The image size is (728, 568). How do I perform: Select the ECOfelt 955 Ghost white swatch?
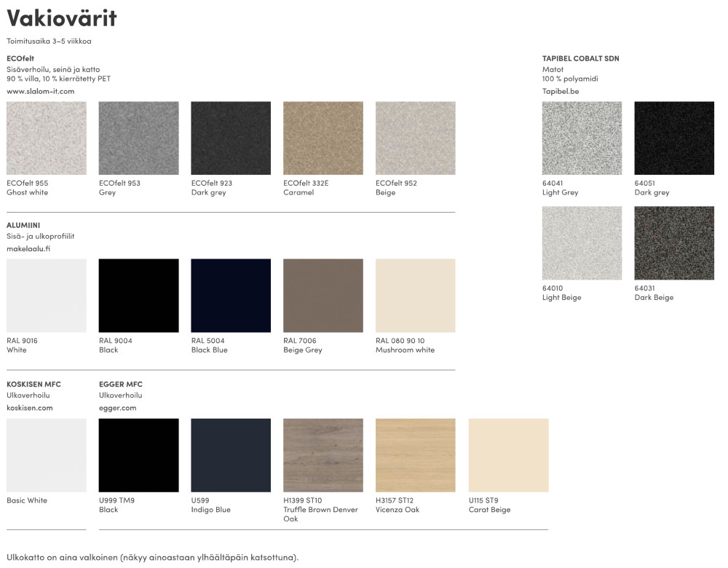tap(46, 138)
